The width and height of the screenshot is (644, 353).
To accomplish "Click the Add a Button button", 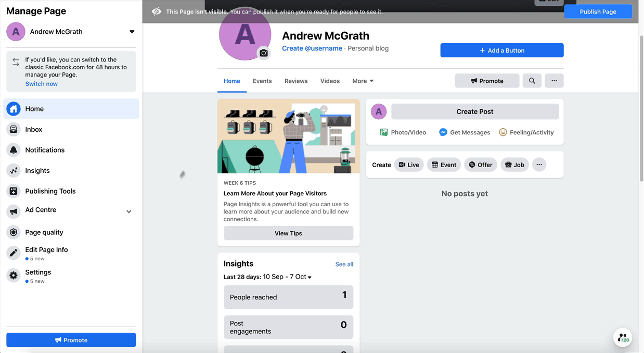I will (x=501, y=51).
